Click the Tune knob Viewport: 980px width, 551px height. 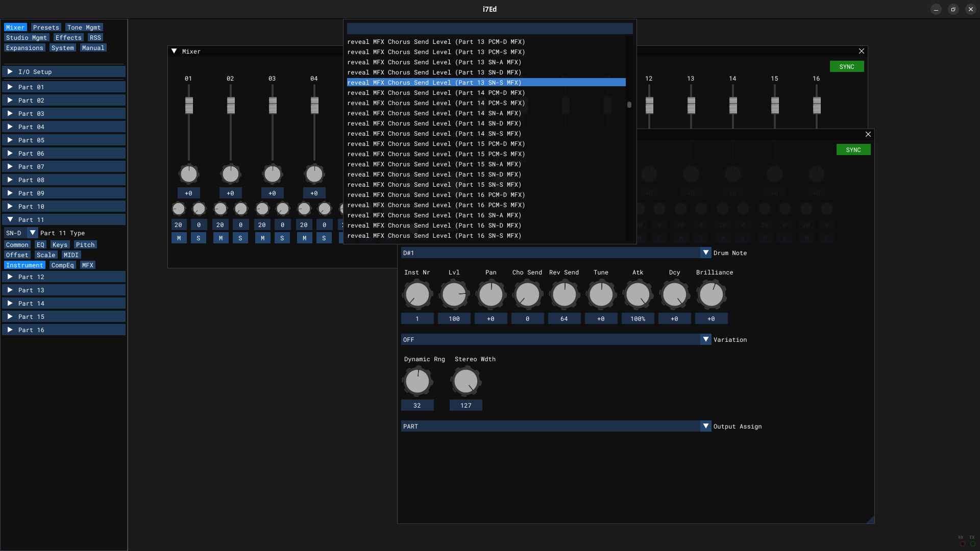tap(601, 294)
